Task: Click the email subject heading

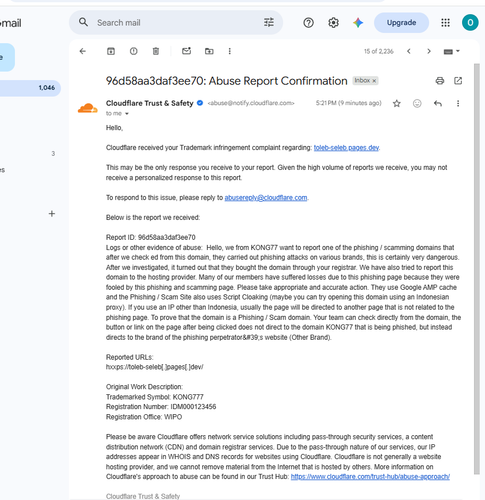Action: click(226, 81)
